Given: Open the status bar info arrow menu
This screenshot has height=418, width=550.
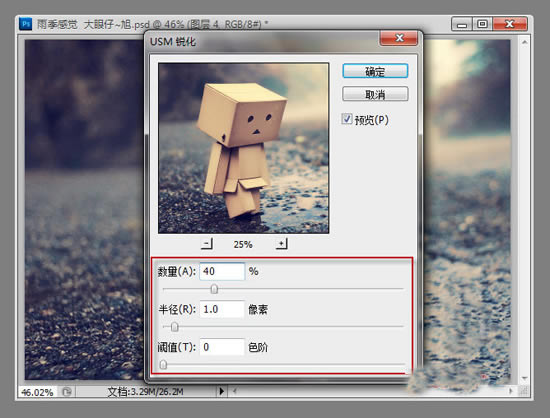Looking at the screenshot, I should coord(221,391).
